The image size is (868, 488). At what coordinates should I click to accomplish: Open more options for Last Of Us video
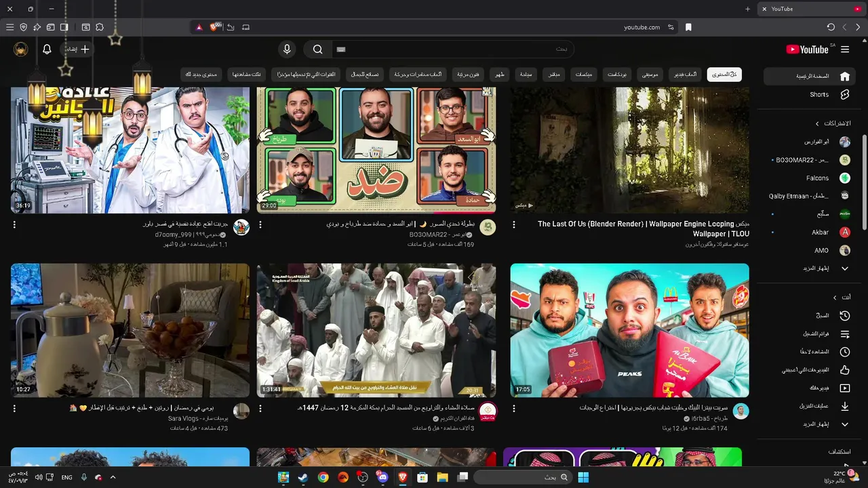tap(513, 224)
